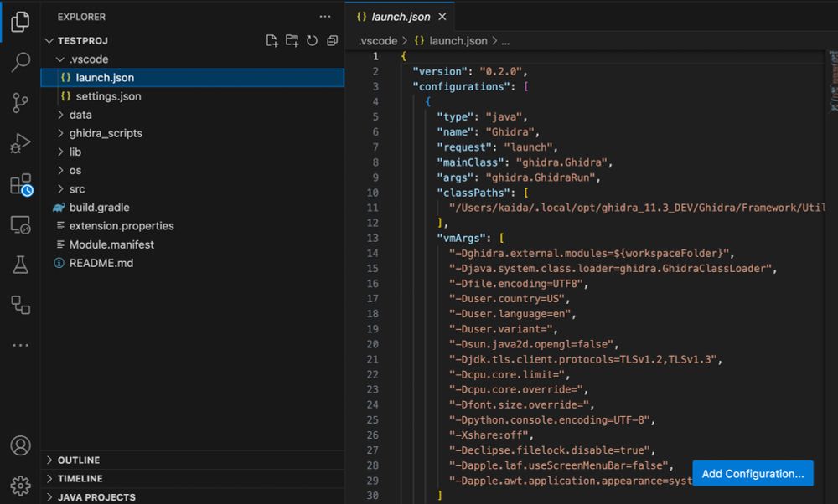Open the Testing flask view
The width and height of the screenshot is (838, 504).
pyautogui.click(x=20, y=265)
